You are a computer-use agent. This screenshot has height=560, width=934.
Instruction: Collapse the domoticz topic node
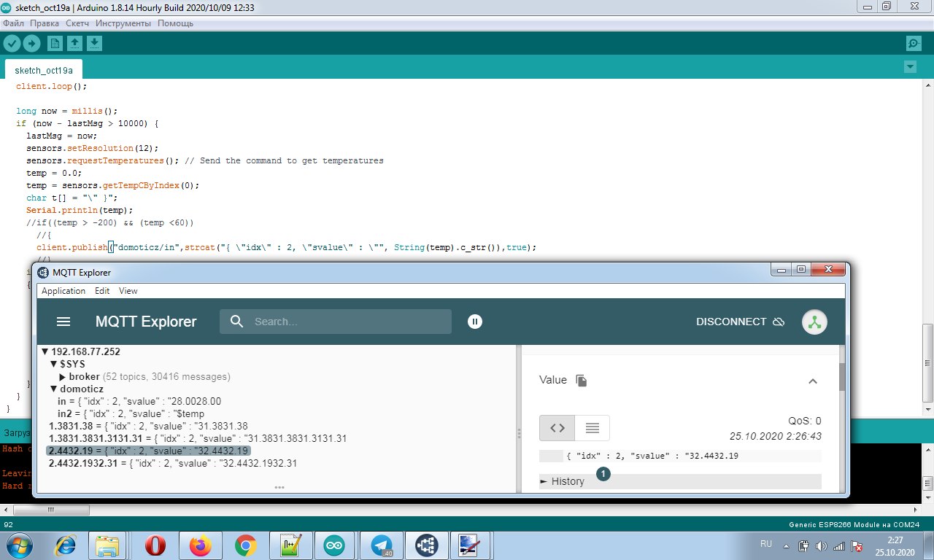point(53,389)
